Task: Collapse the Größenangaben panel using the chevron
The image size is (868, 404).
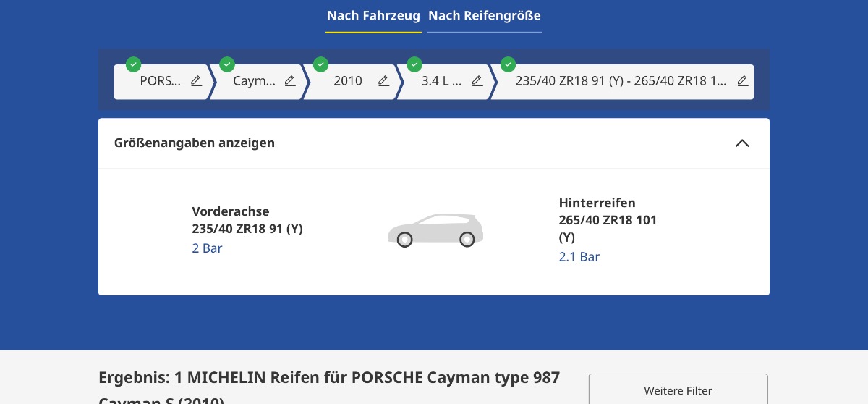Action: (741, 143)
